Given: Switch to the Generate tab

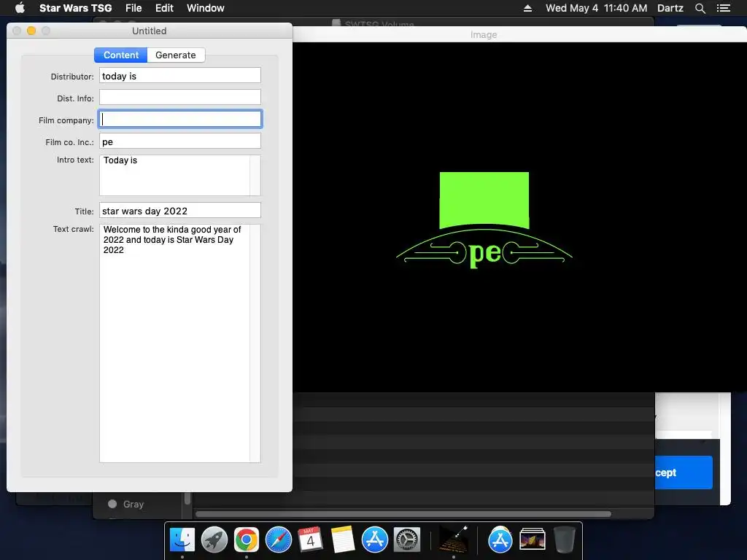Looking at the screenshot, I should pyautogui.click(x=176, y=55).
